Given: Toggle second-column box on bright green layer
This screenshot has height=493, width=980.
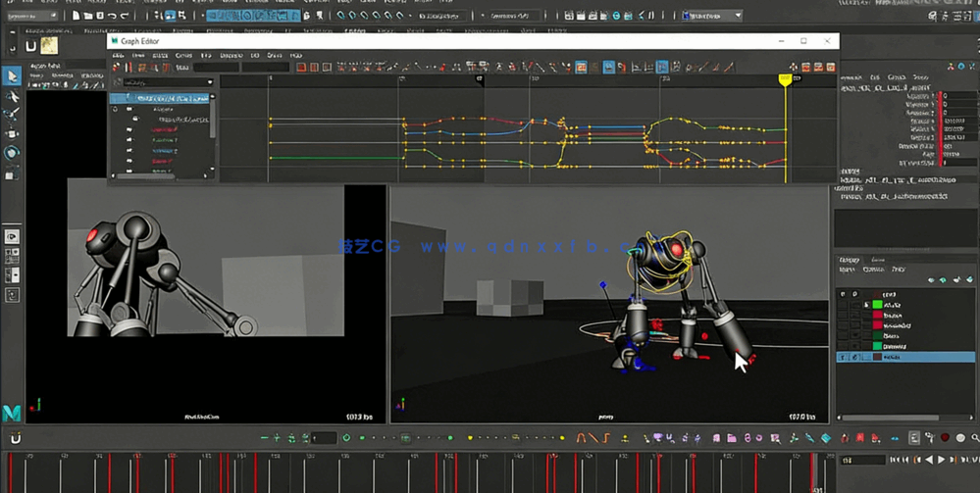Looking at the screenshot, I should (x=854, y=305).
